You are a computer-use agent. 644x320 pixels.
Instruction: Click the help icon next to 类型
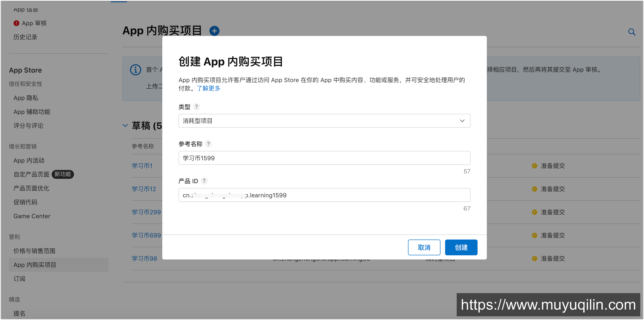[197, 107]
